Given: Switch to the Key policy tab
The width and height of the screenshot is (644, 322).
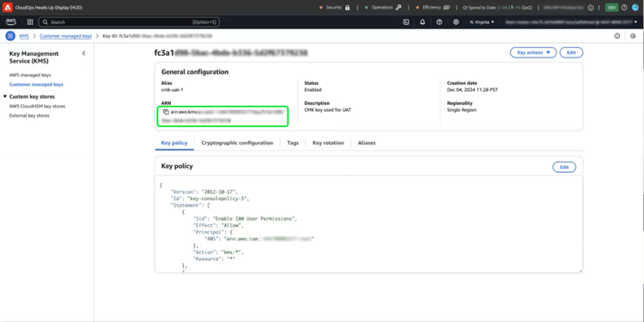Looking at the screenshot, I should [174, 143].
